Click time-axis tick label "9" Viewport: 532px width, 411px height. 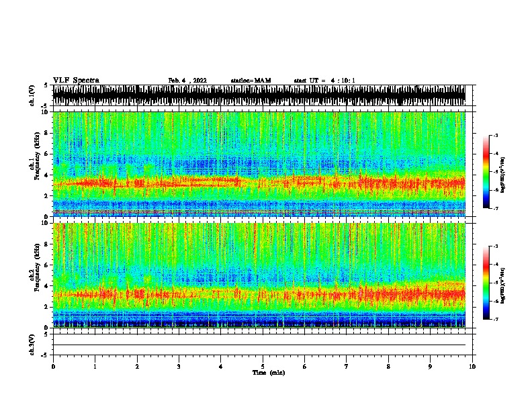point(430,367)
